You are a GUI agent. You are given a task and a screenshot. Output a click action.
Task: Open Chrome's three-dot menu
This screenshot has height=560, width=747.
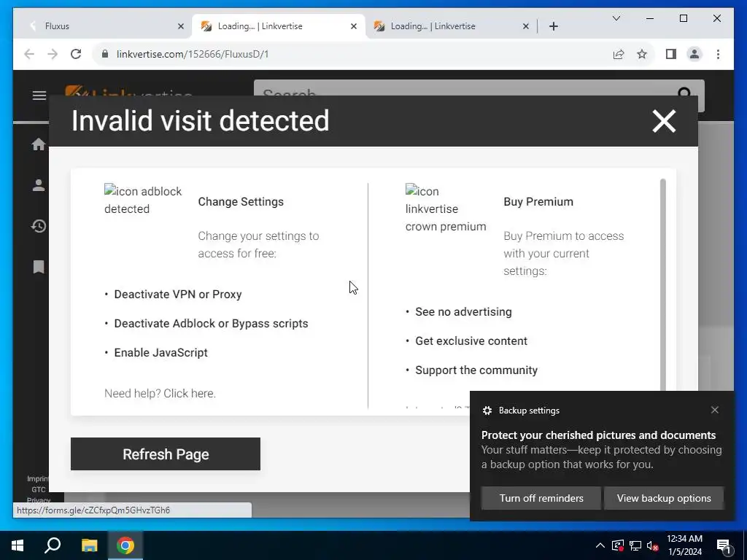pyautogui.click(x=718, y=54)
